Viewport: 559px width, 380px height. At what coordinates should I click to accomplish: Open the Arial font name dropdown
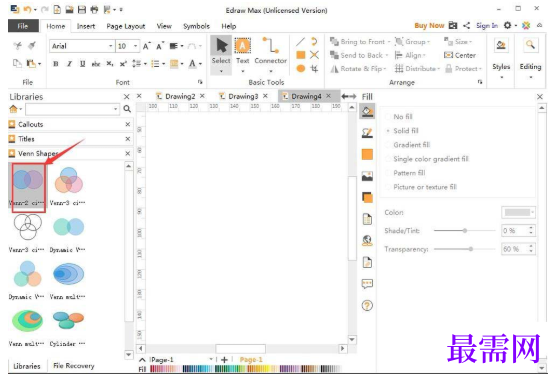coord(111,46)
